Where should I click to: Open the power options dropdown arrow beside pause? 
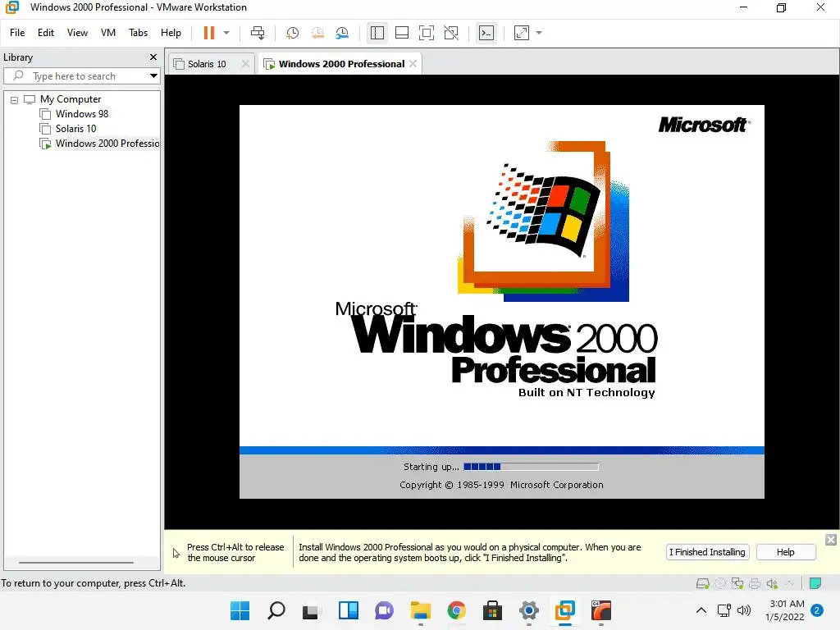tap(226, 33)
